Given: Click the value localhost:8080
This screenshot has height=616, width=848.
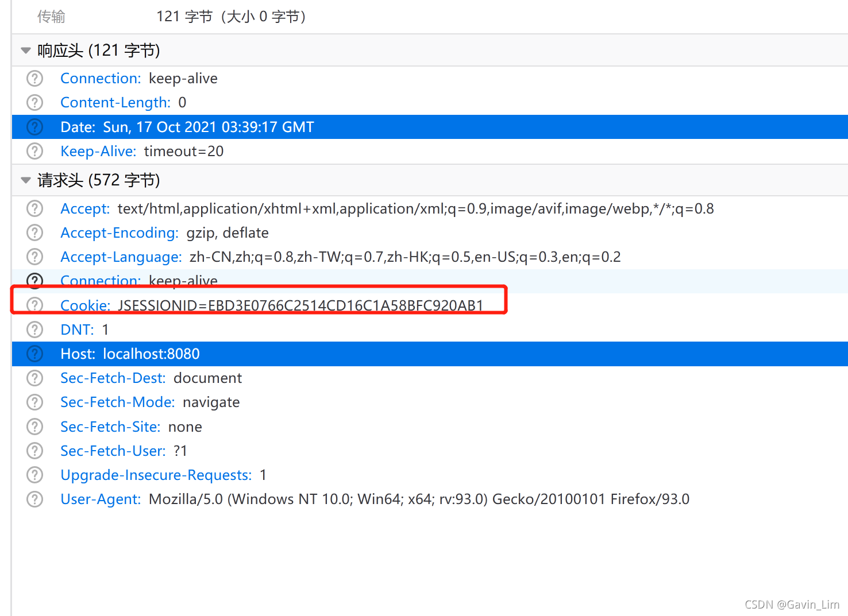Looking at the screenshot, I should 152,354.
